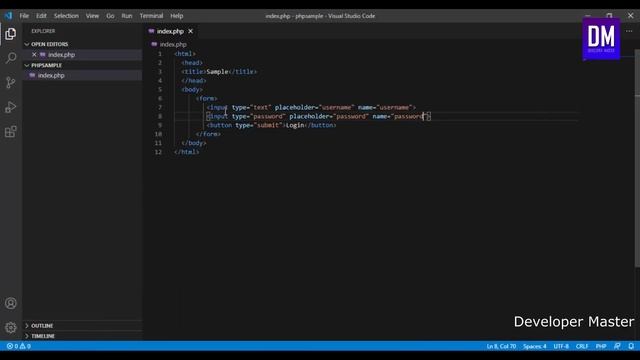This screenshot has width=640, height=360.
Task: Click the </html> closing tag
Action: pyautogui.click(x=187, y=152)
